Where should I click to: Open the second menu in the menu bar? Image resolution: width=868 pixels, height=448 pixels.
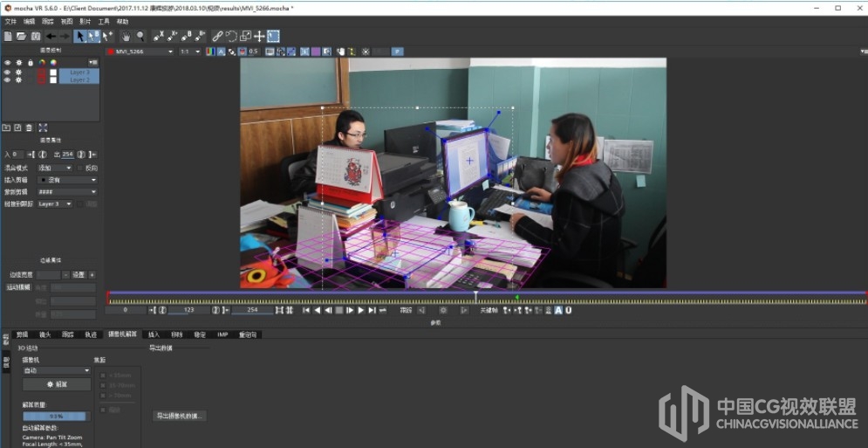coord(29,22)
